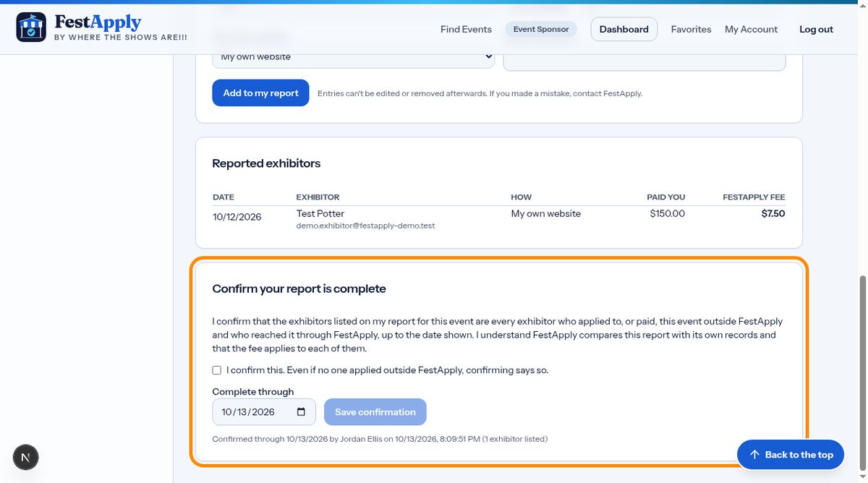
Task: Click the 'Back to the top' button
Action: point(791,455)
